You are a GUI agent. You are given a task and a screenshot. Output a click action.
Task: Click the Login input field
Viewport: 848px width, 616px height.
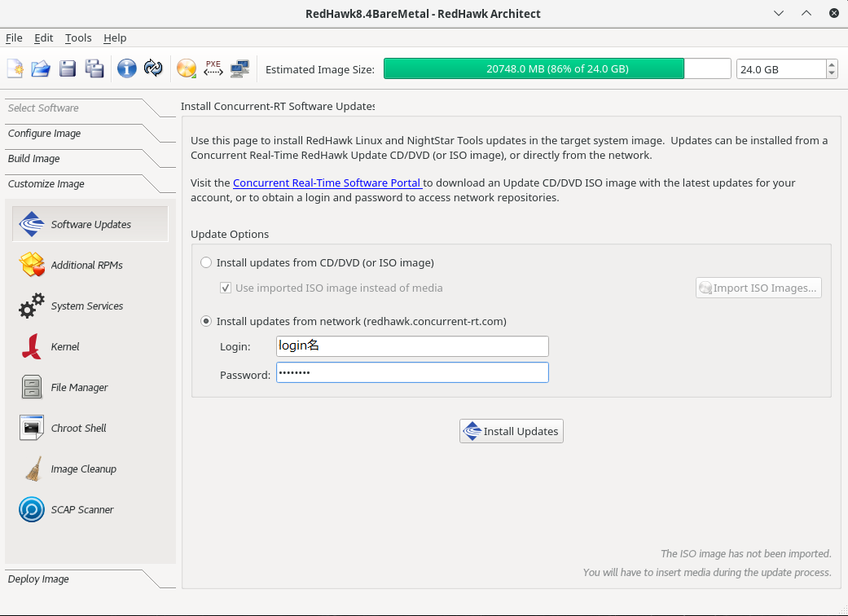click(413, 346)
